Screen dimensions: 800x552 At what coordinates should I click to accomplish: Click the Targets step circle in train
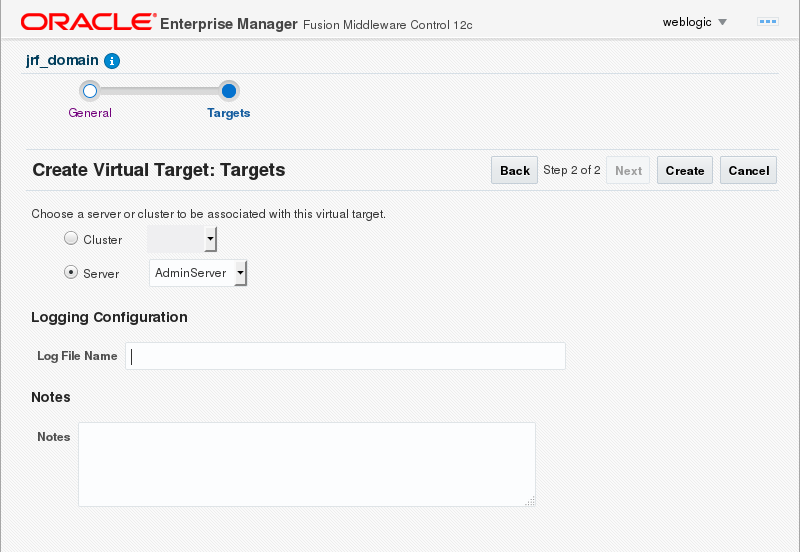229,91
